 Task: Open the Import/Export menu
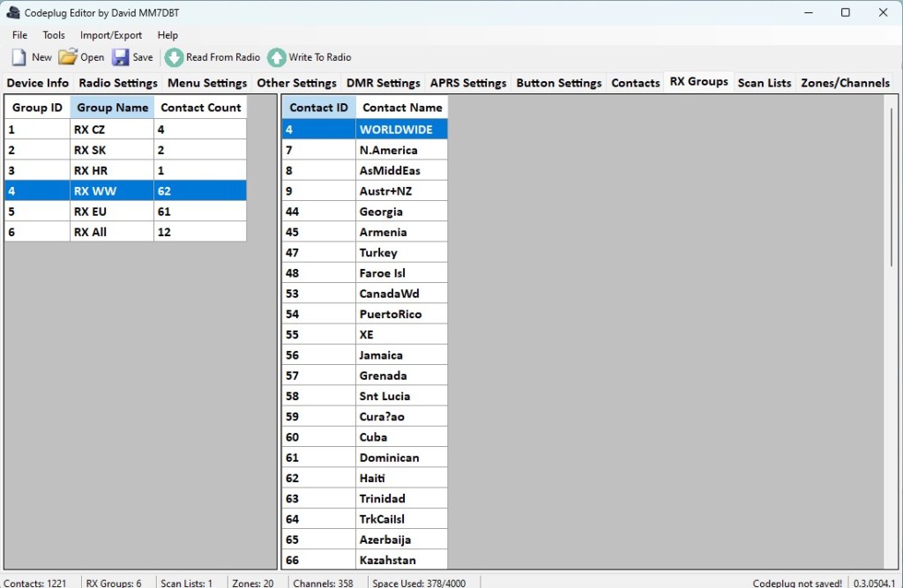pos(111,35)
